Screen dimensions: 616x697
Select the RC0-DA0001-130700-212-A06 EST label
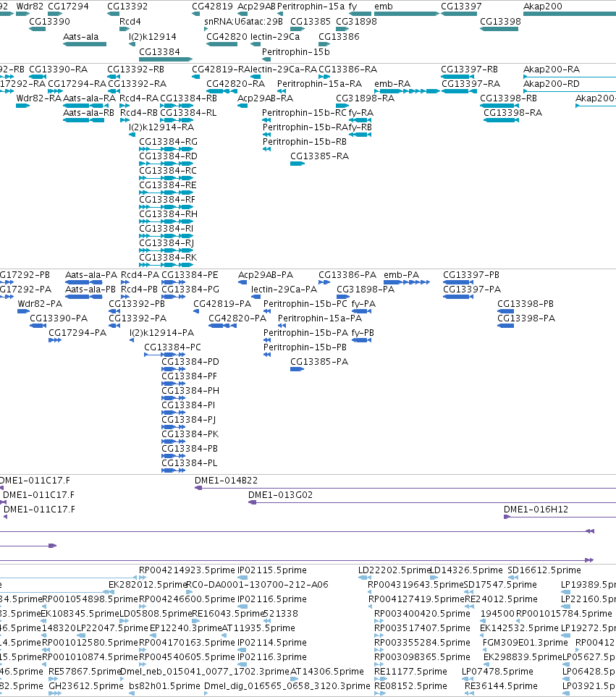(x=258, y=585)
